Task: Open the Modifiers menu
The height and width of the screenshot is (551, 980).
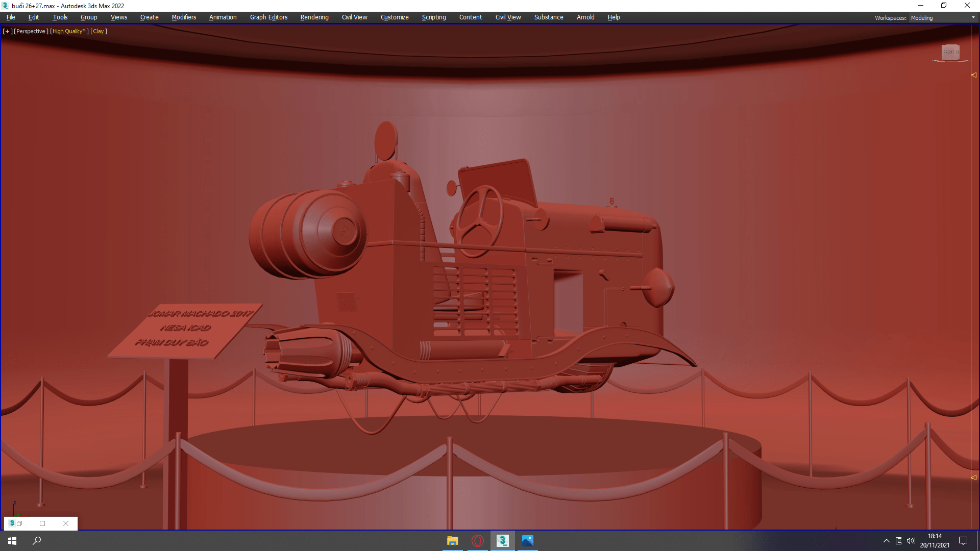Action: [x=184, y=17]
